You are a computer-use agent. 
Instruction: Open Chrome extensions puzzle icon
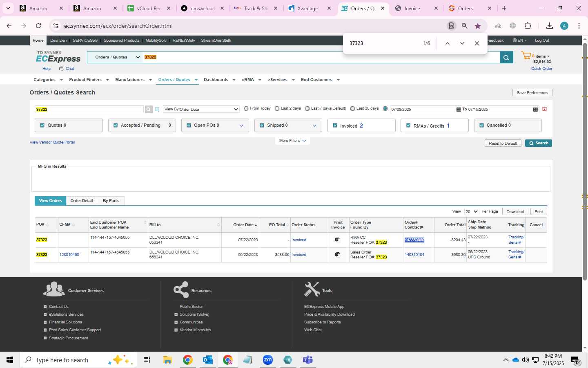coord(528,26)
